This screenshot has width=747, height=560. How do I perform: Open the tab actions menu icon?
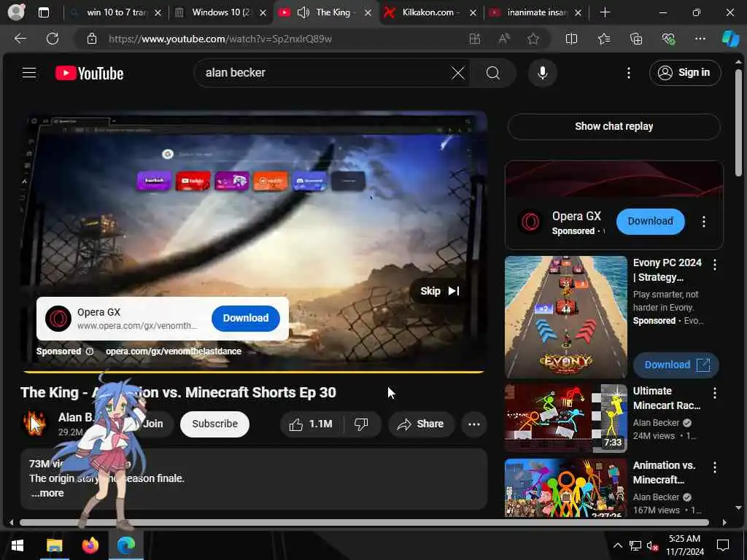pos(43,12)
